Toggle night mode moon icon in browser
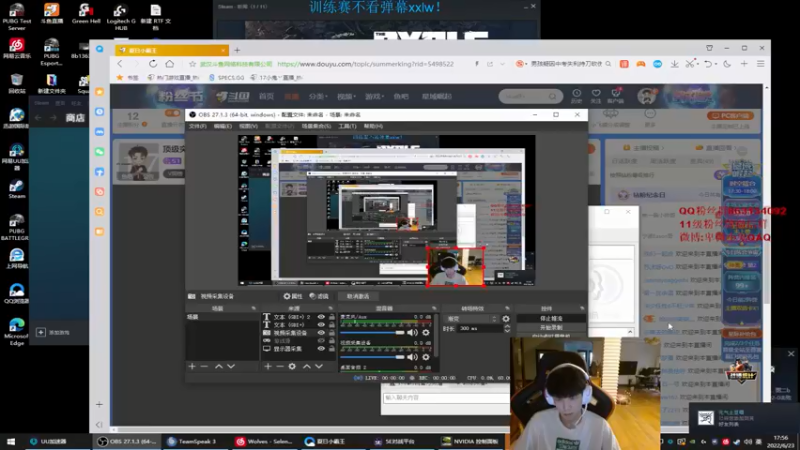Image resolution: width=800 pixels, height=450 pixels. click(x=727, y=64)
